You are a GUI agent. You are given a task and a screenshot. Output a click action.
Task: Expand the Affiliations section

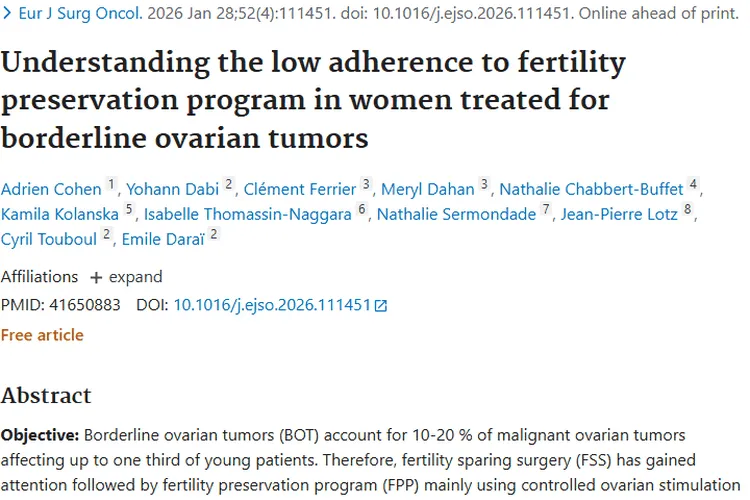coord(126,277)
